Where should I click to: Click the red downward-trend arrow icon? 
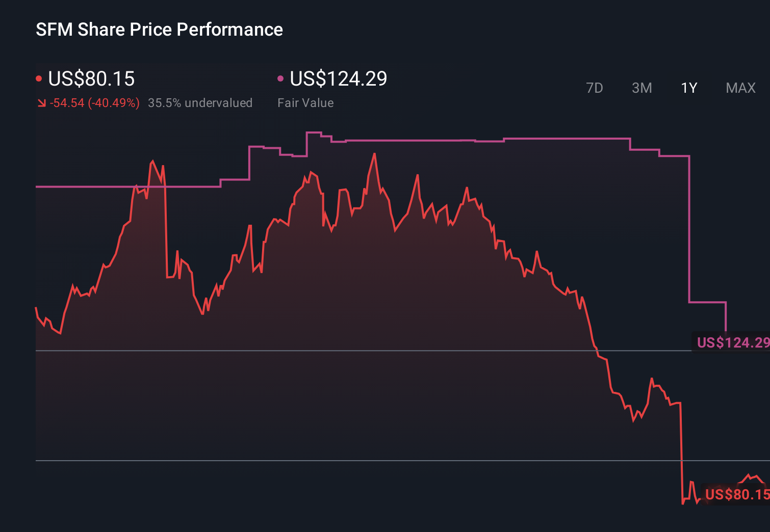[42, 102]
